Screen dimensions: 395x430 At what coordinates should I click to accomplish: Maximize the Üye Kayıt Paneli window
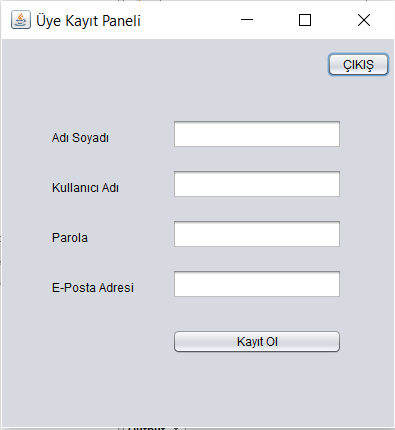click(x=305, y=20)
